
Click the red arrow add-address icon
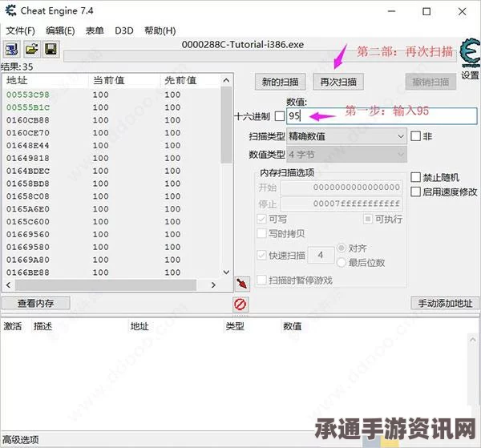point(242,284)
